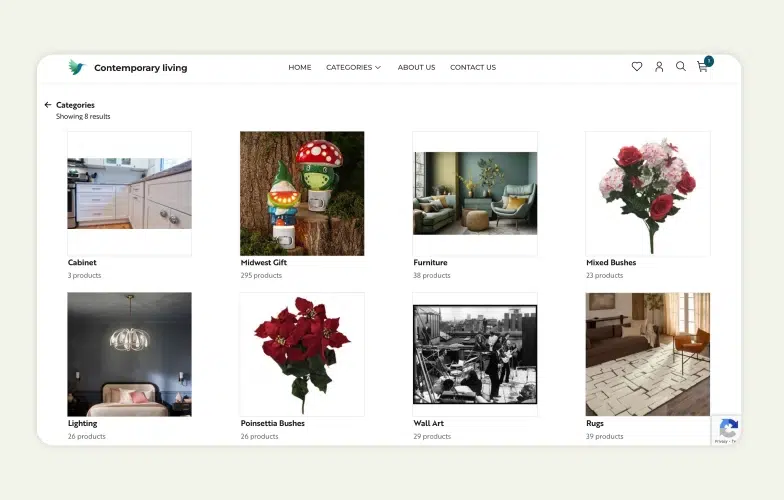784x500 pixels.
Task: Click the wishlist heart icon
Action: (637, 67)
